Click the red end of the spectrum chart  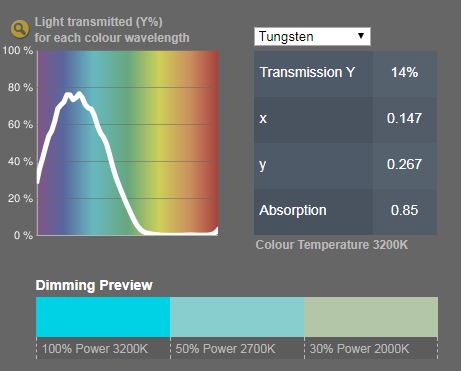coord(212,140)
